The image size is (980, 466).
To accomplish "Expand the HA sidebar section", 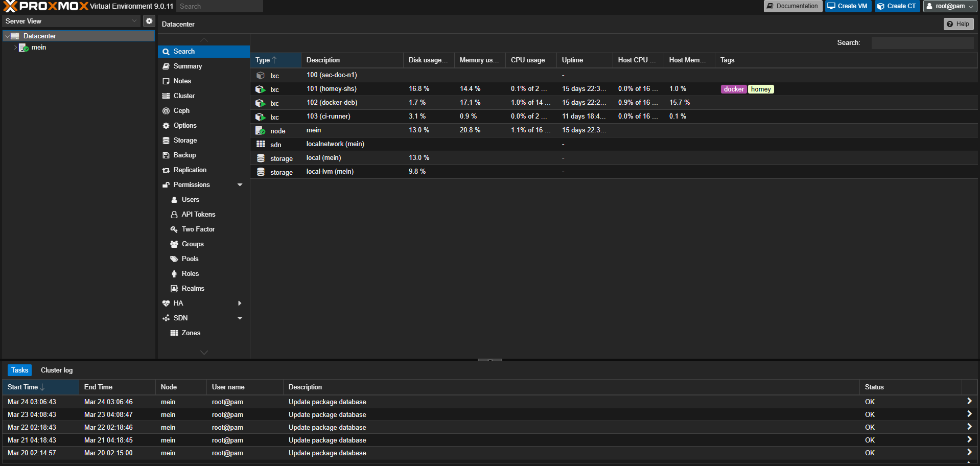I will tap(240, 303).
